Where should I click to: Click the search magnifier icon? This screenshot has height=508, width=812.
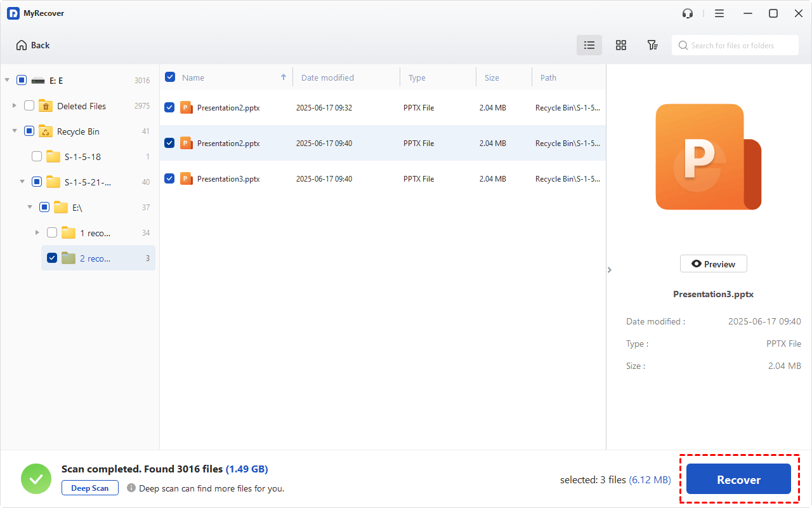683,46
